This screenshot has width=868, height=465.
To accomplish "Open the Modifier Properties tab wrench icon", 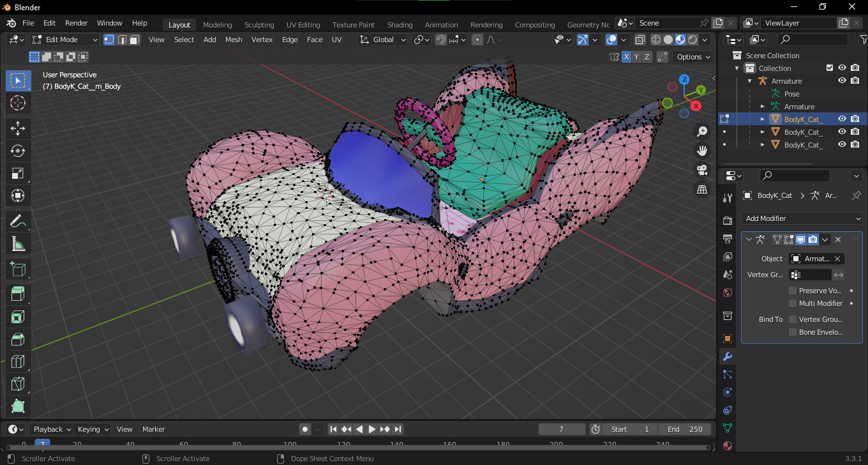I will pos(727,356).
